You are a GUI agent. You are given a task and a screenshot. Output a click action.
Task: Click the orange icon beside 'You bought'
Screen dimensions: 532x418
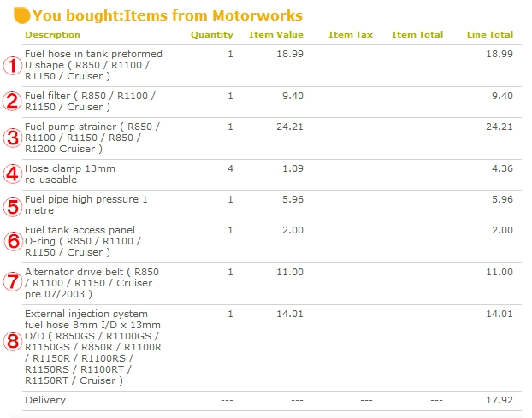tap(21, 15)
